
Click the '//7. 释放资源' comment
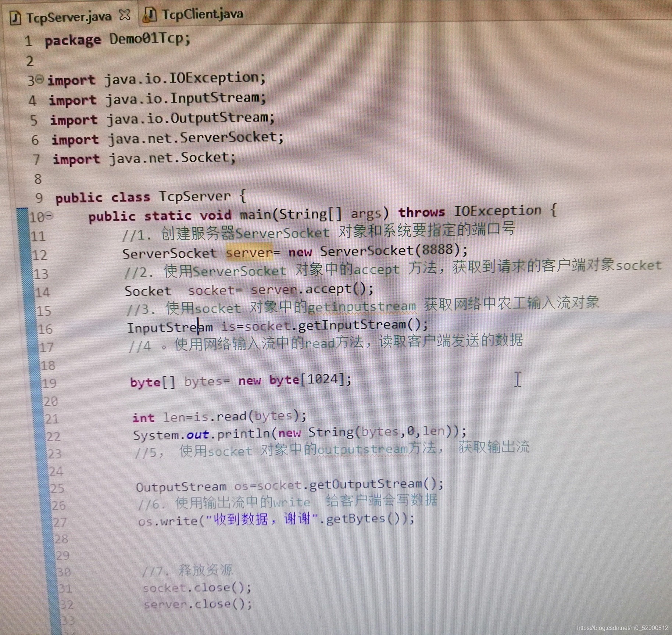[x=187, y=570]
